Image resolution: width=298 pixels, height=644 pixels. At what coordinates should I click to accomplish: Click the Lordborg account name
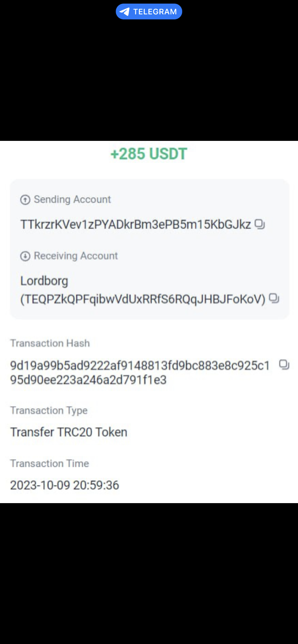(44, 281)
